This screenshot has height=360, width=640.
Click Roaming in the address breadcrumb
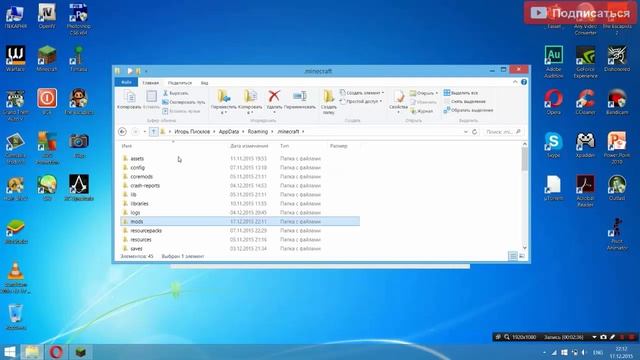258,131
